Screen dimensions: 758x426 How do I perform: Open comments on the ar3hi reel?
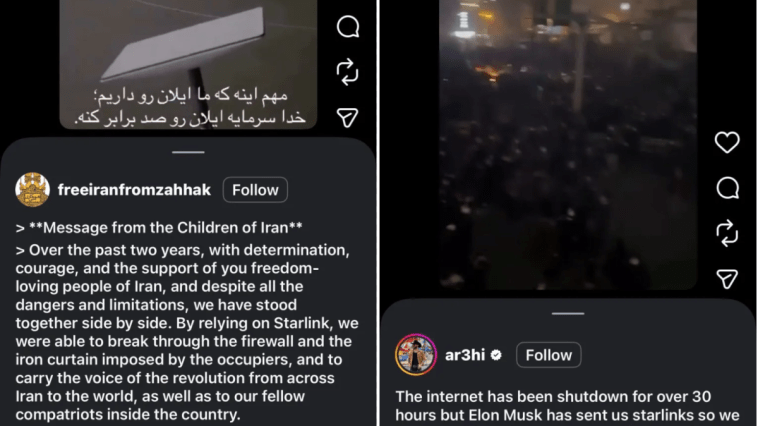coord(727,188)
